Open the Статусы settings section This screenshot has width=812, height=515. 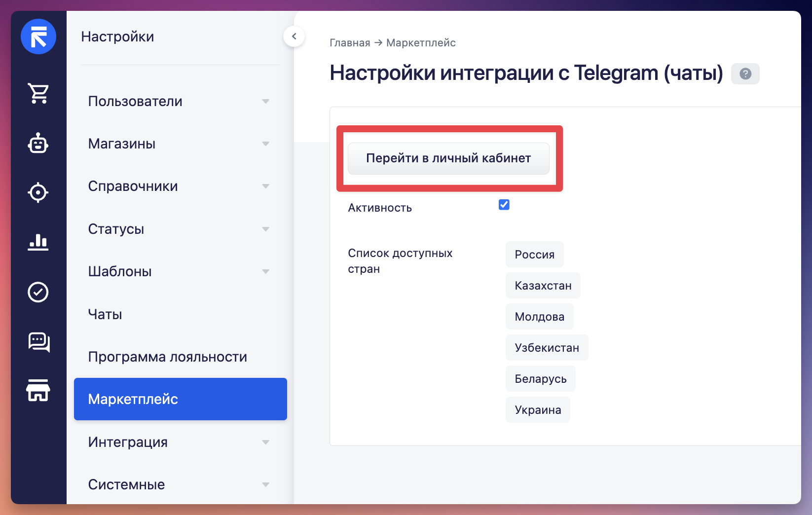(x=181, y=229)
